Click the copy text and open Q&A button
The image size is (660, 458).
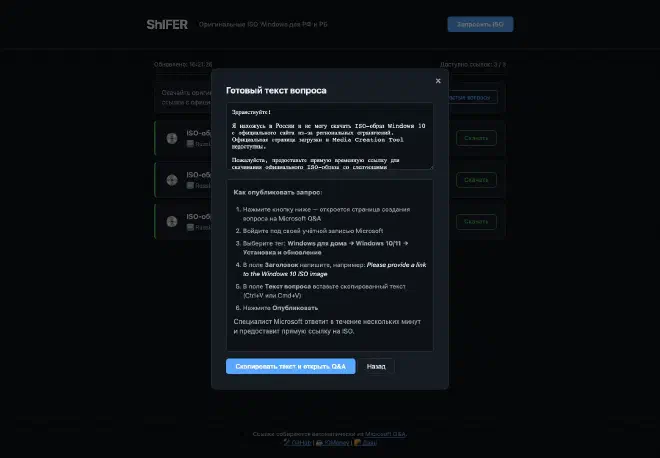pos(290,366)
